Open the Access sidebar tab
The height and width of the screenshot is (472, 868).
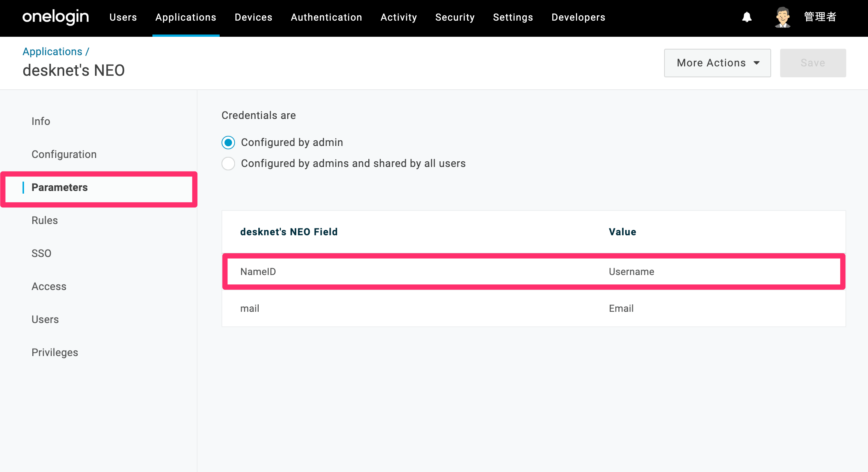(49, 286)
